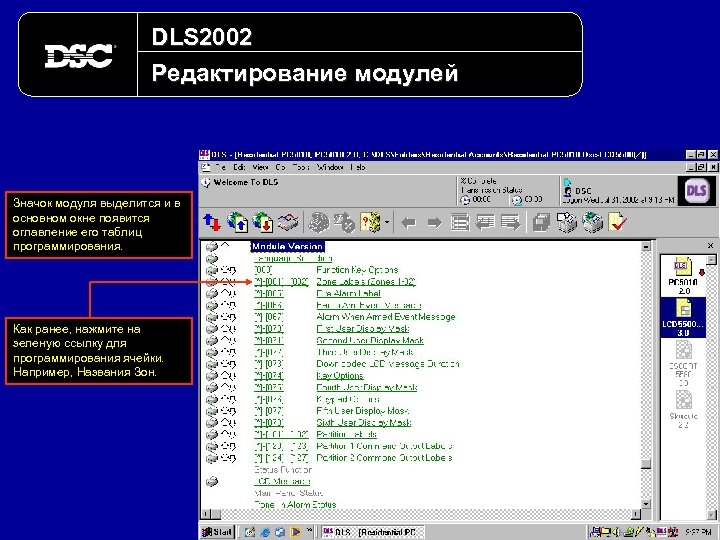Click Partition 1 Command Output Labels text

coord(384,446)
